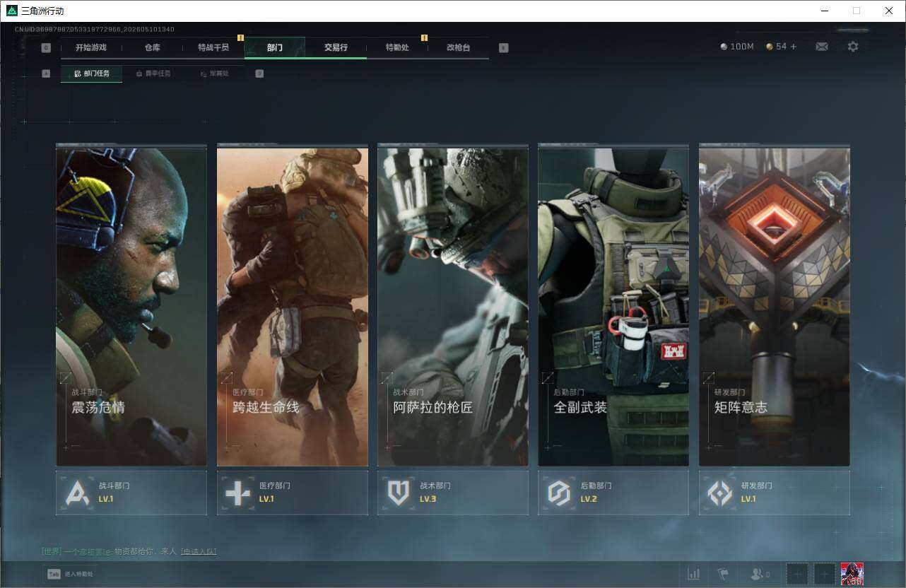Switch to the 开始游戏 tab

[x=91, y=47]
